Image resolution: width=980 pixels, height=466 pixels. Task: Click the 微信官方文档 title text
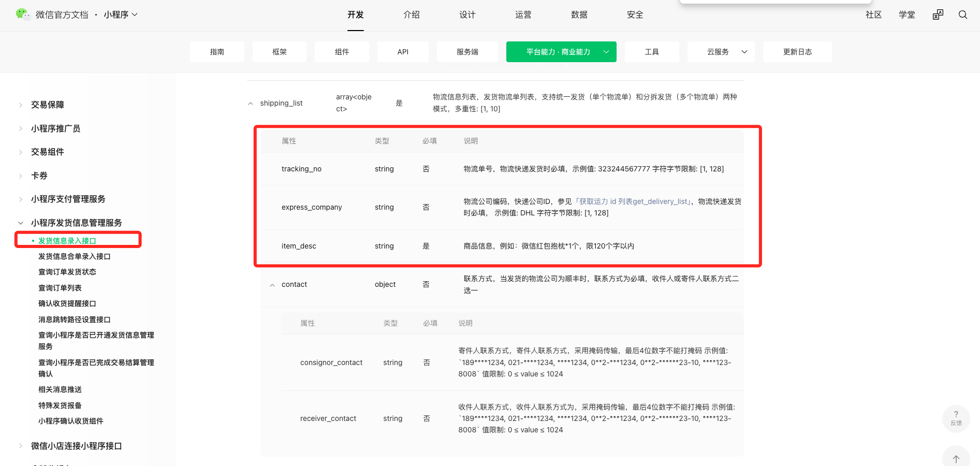62,15
